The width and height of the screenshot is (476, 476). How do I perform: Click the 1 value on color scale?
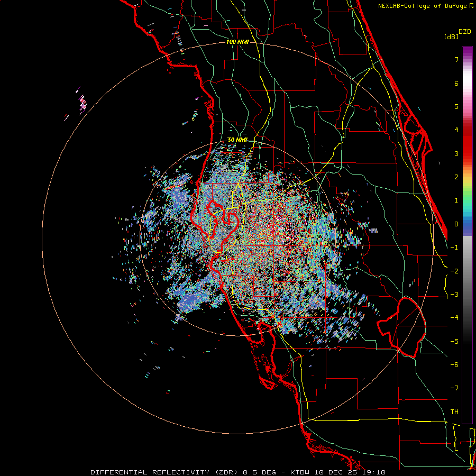pyautogui.click(x=456, y=200)
